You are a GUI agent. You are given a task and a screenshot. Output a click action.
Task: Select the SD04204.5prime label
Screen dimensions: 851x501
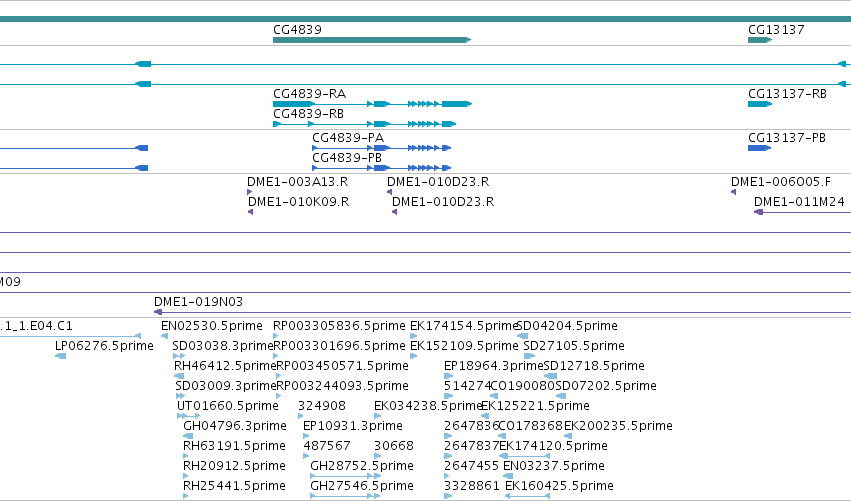click(x=567, y=326)
